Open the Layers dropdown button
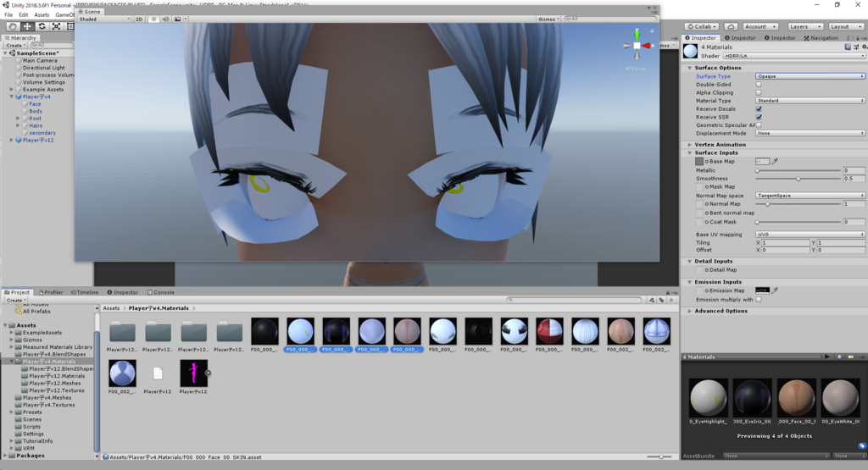868x470 pixels. pyautogui.click(x=804, y=26)
